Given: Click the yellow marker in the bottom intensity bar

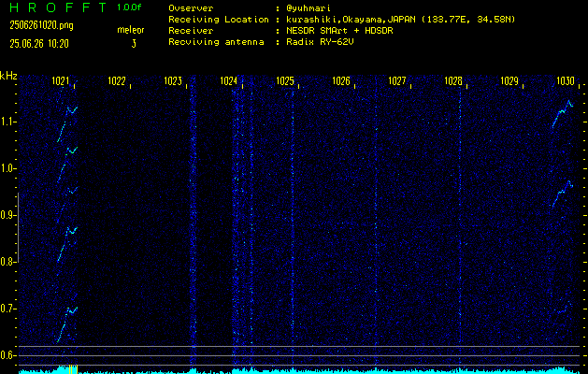Looking at the screenshot, I should 73,369.
